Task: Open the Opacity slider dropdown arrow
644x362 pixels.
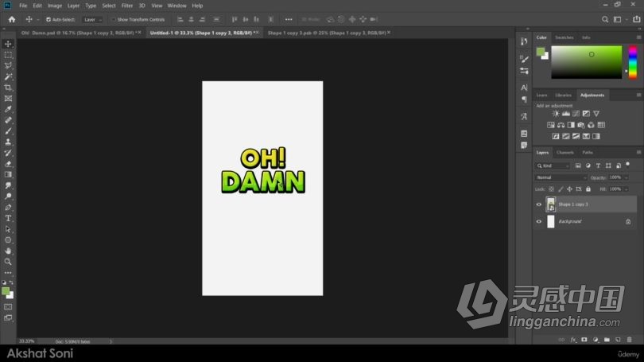Action: [627, 178]
